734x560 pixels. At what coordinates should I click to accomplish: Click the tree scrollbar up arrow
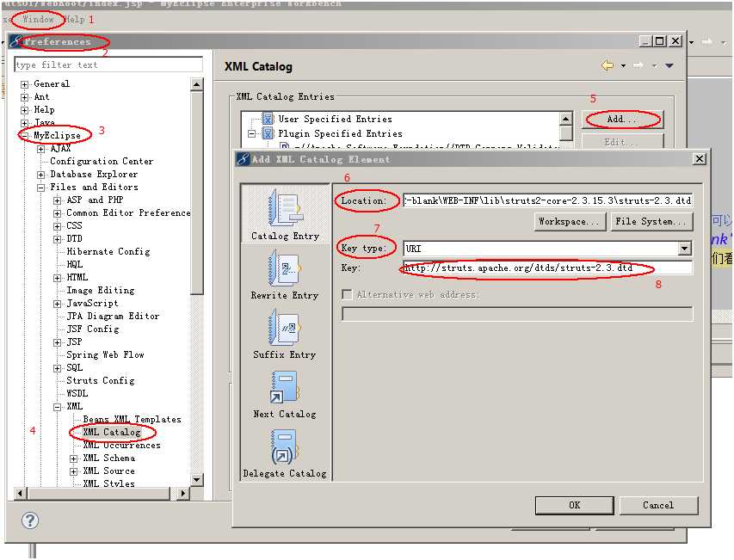[197, 84]
